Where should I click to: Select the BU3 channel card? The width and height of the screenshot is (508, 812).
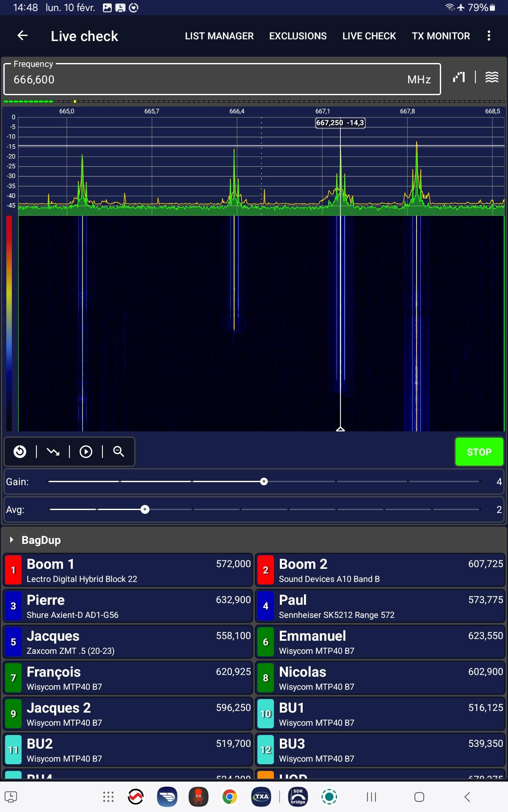(x=380, y=750)
